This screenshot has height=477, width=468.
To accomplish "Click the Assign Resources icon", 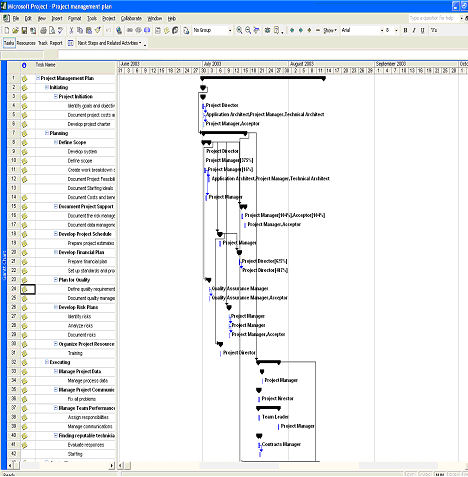I will click(x=175, y=30).
